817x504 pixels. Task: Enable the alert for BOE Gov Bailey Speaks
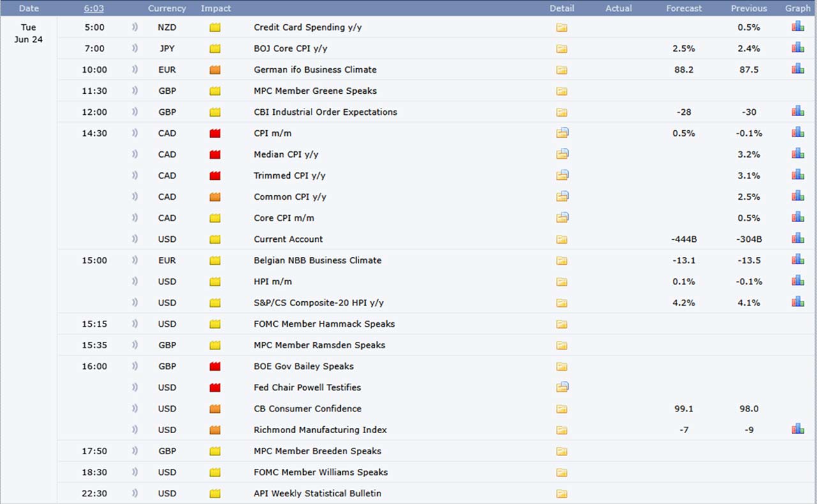click(x=135, y=366)
